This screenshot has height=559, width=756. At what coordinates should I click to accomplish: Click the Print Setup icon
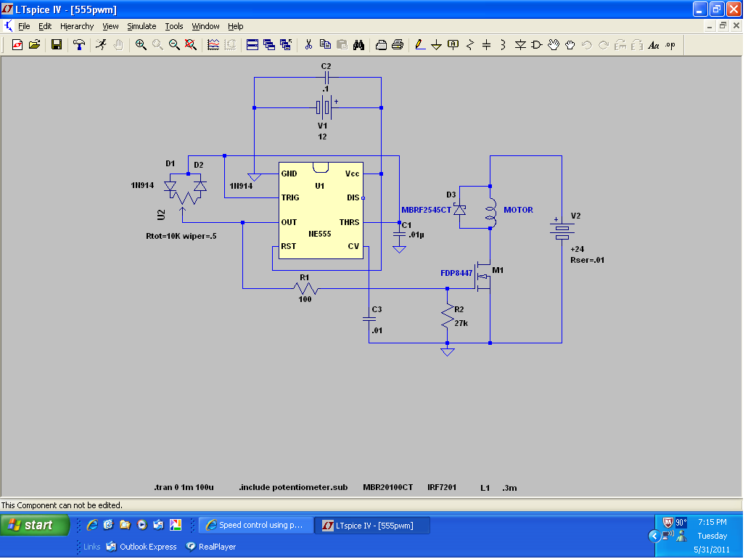click(381, 45)
